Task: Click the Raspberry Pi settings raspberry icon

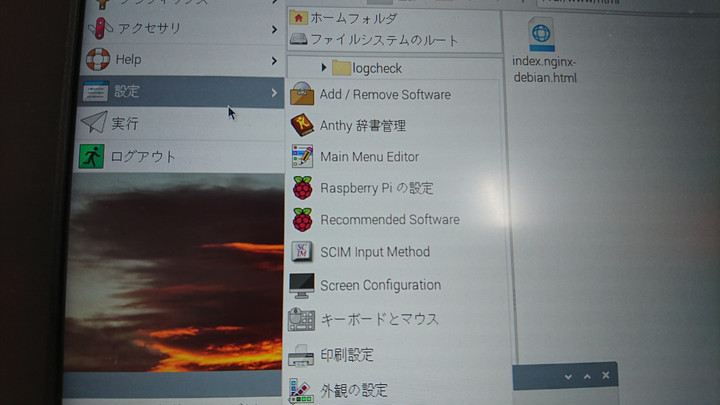Action: (302, 188)
